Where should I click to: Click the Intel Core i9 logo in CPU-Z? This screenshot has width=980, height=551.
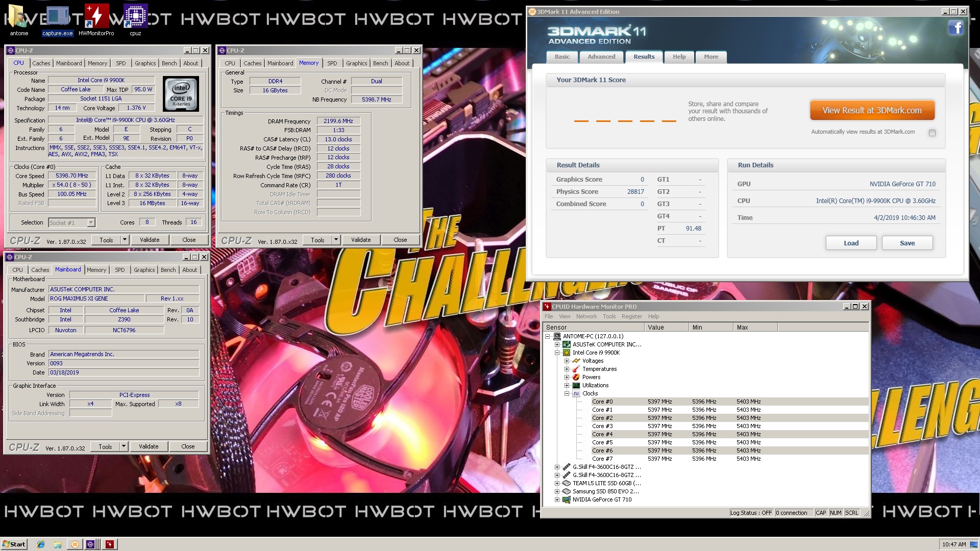(x=181, y=94)
